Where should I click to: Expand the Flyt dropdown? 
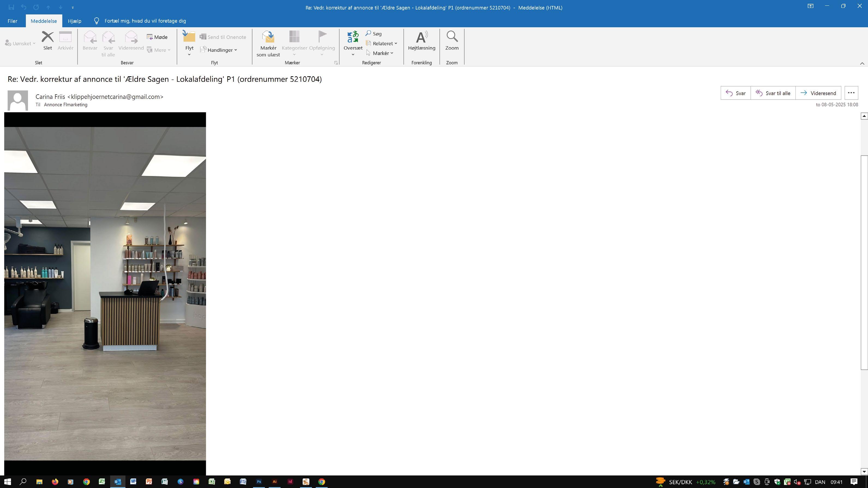coord(189,54)
